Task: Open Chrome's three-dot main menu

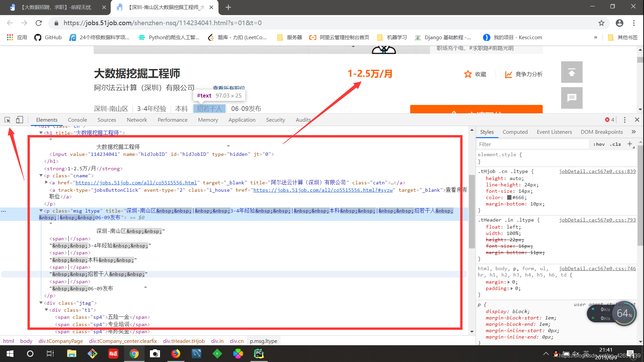Action: [634, 23]
